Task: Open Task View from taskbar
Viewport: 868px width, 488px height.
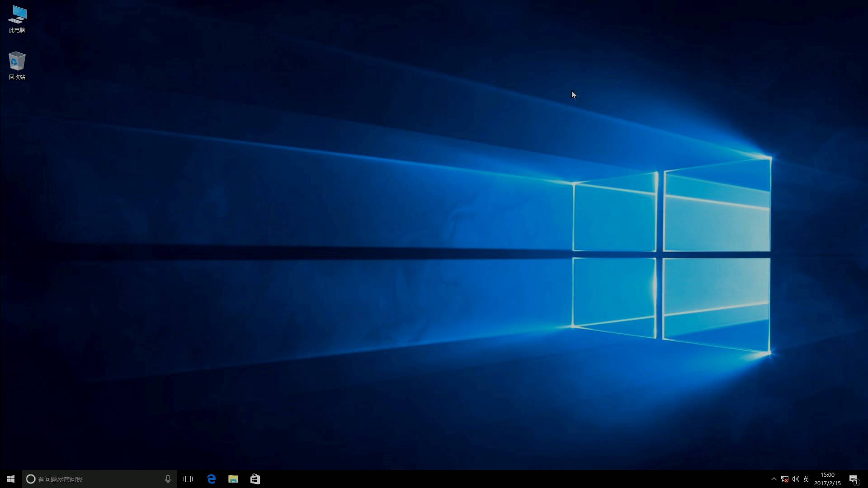Action: pos(188,479)
